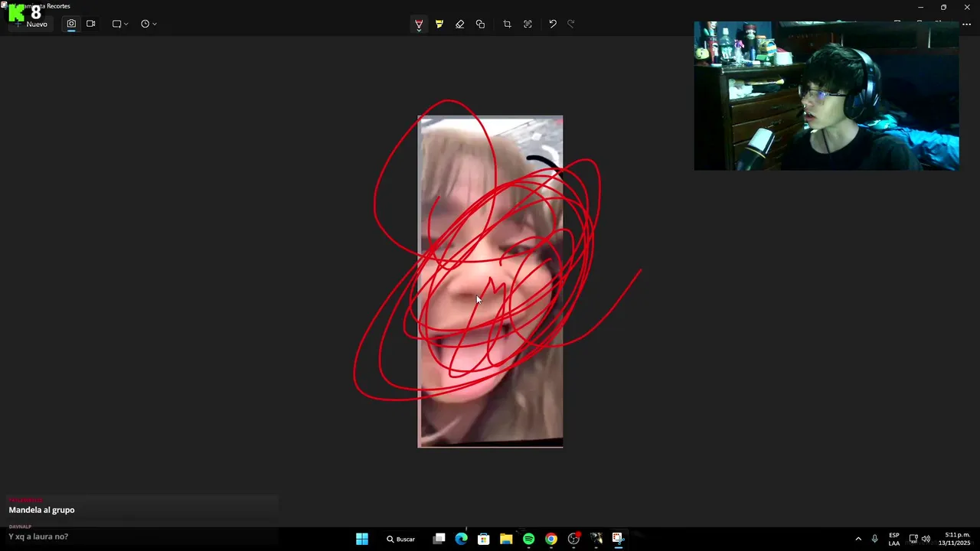Image resolution: width=980 pixels, height=551 pixels.
Task: Launch Microsoft Edge from the taskbar
Action: [461, 539]
